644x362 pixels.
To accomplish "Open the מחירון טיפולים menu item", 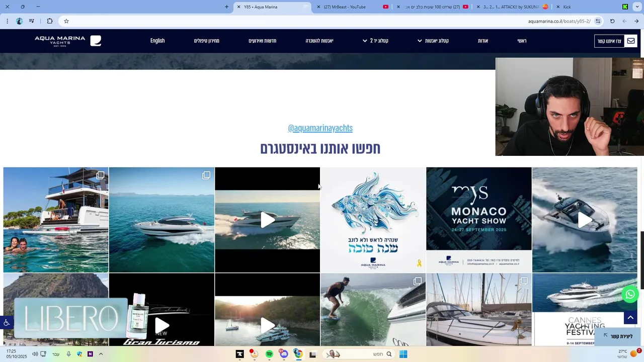I will coord(207,41).
